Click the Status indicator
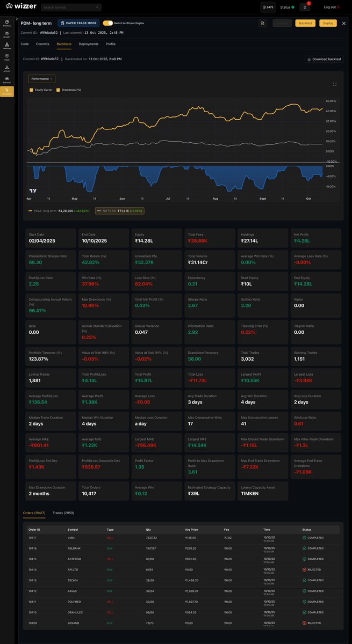This screenshot has height=644, width=352. click(288, 8)
